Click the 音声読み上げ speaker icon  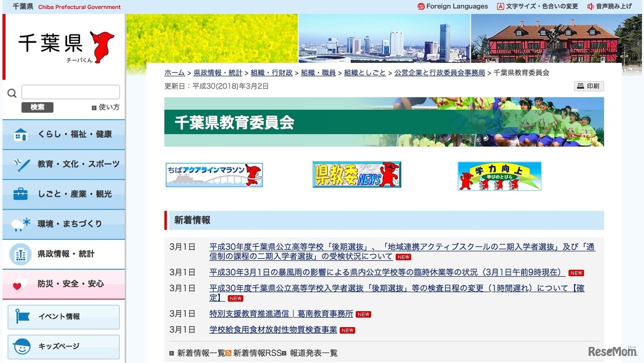pos(591,7)
